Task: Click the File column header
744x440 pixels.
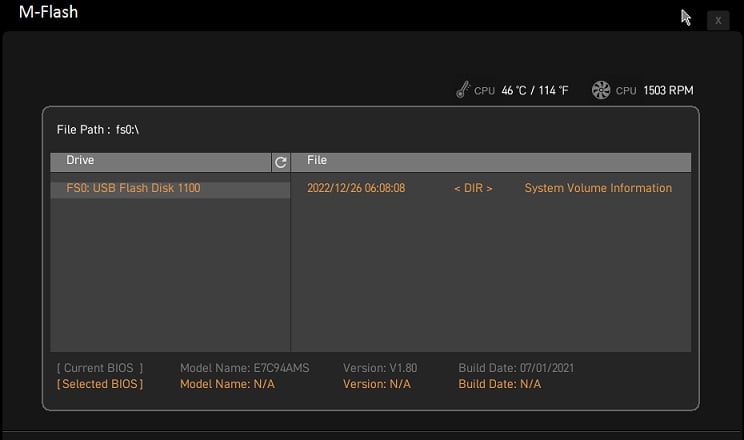Action: click(490, 161)
